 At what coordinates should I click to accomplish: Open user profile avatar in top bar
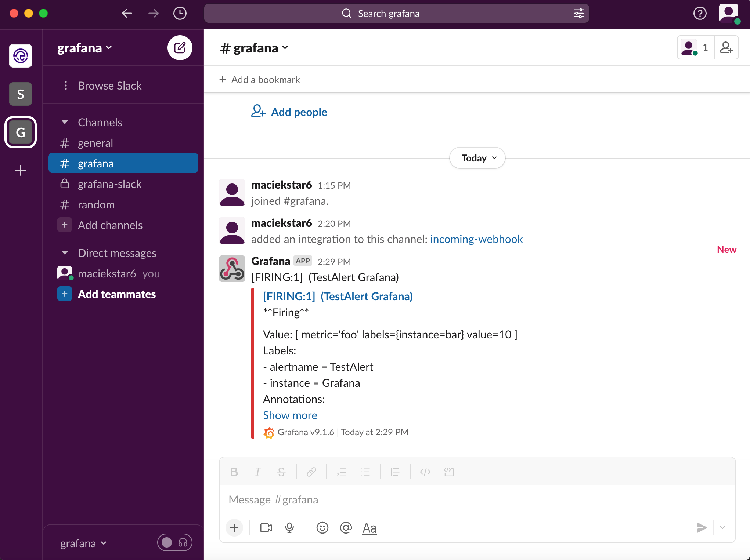point(729,14)
